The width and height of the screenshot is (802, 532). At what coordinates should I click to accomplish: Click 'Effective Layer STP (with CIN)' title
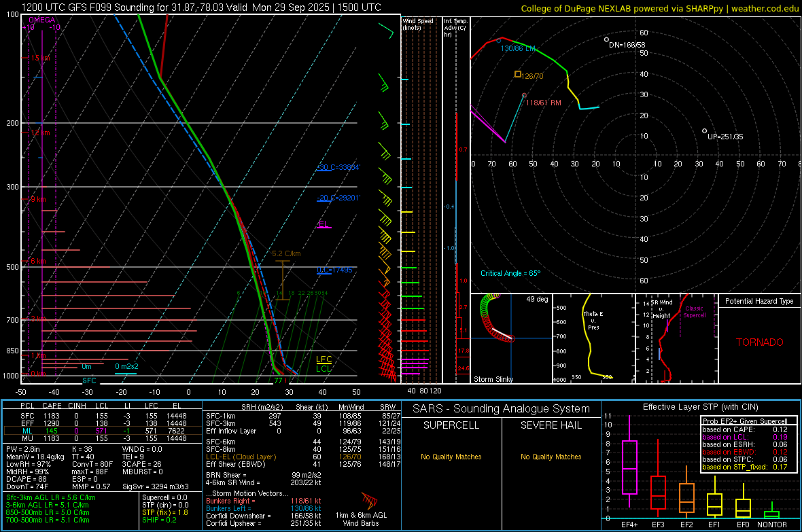point(700,407)
